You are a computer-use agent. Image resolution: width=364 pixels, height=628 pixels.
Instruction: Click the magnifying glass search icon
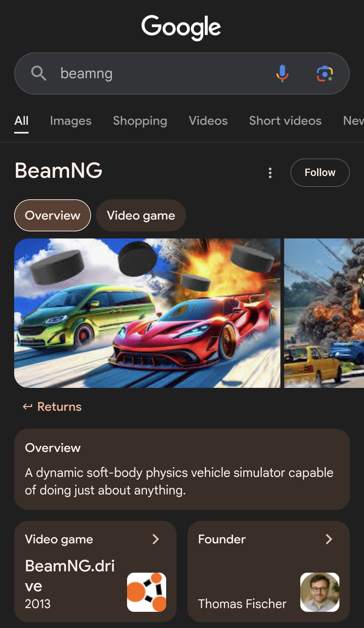coord(39,73)
